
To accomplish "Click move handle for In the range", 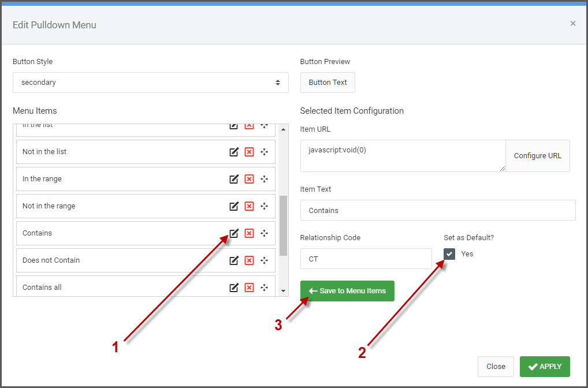I will click(264, 179).
